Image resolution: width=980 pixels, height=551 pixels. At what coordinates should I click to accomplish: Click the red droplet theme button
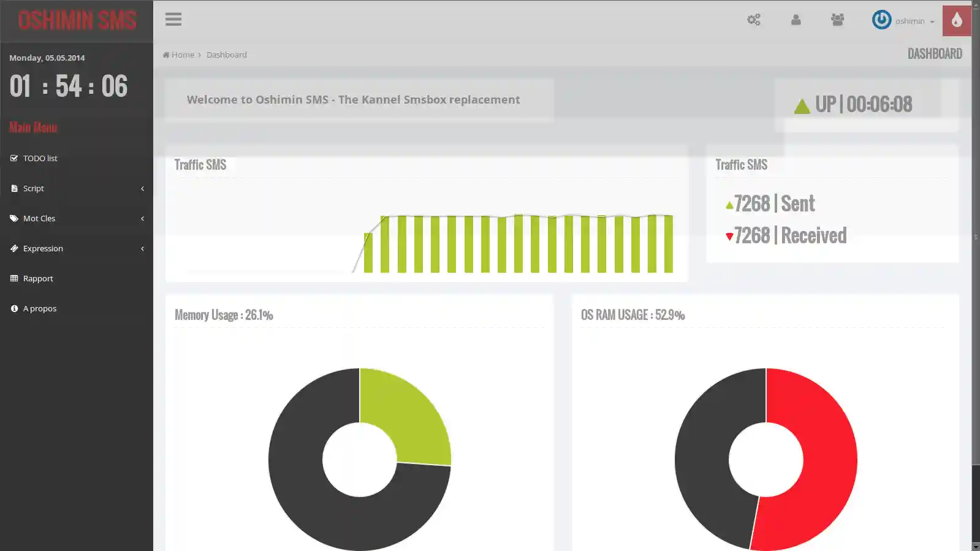(956, 21)
